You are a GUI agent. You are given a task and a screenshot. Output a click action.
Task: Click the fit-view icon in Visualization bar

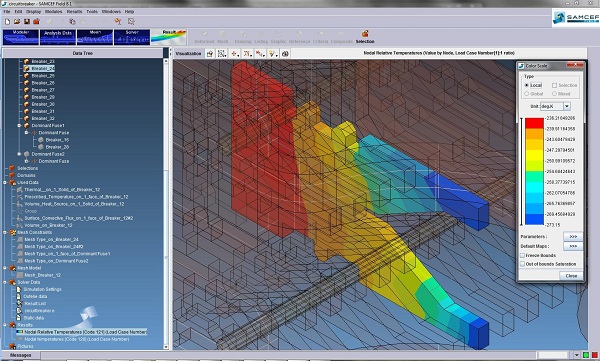click(x=222, y=54)
